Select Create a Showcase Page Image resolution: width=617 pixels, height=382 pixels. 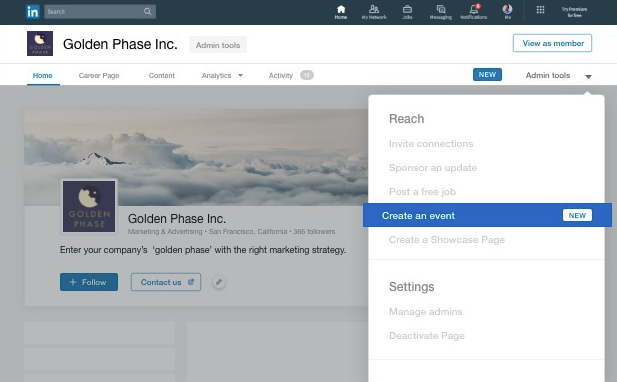point(447,240)
